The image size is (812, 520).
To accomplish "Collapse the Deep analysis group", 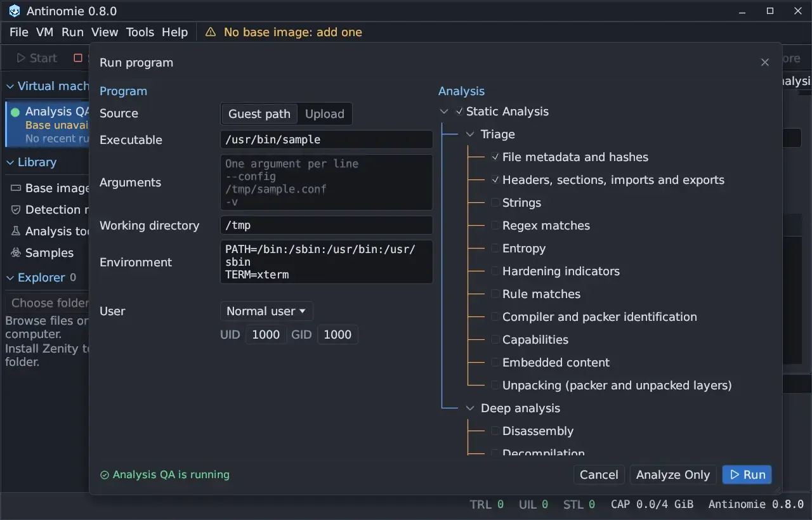I will coord(470,408).
